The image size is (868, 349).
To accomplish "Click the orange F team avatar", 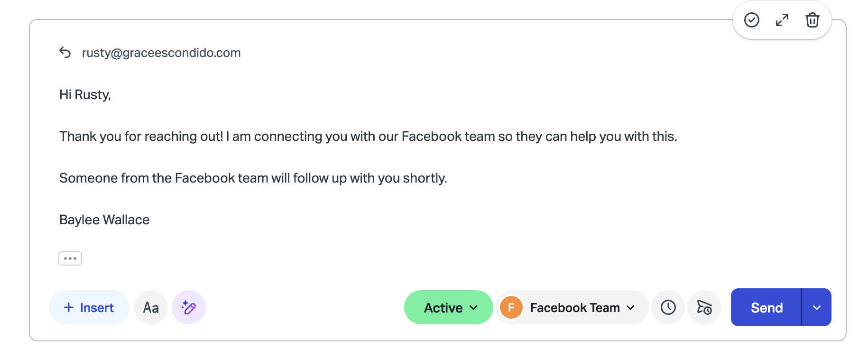I will click(x=511, y=307).
